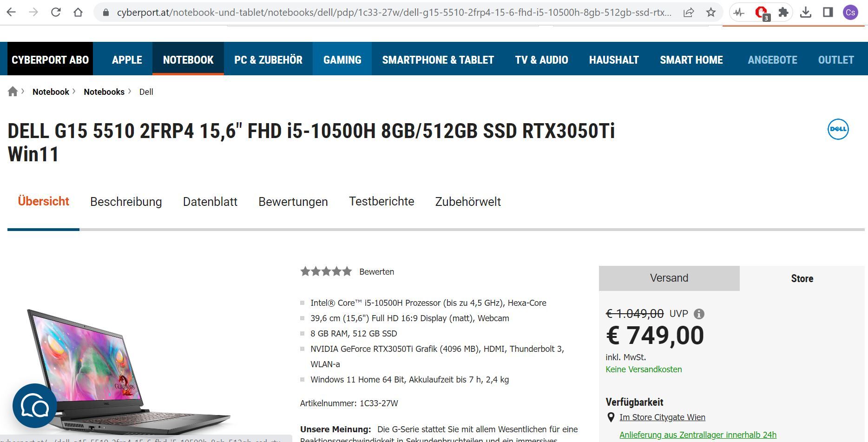This screenshot has width=868, height=442.
Task: Open the live chat bubble icon
Action: click(x=35, y=406)
